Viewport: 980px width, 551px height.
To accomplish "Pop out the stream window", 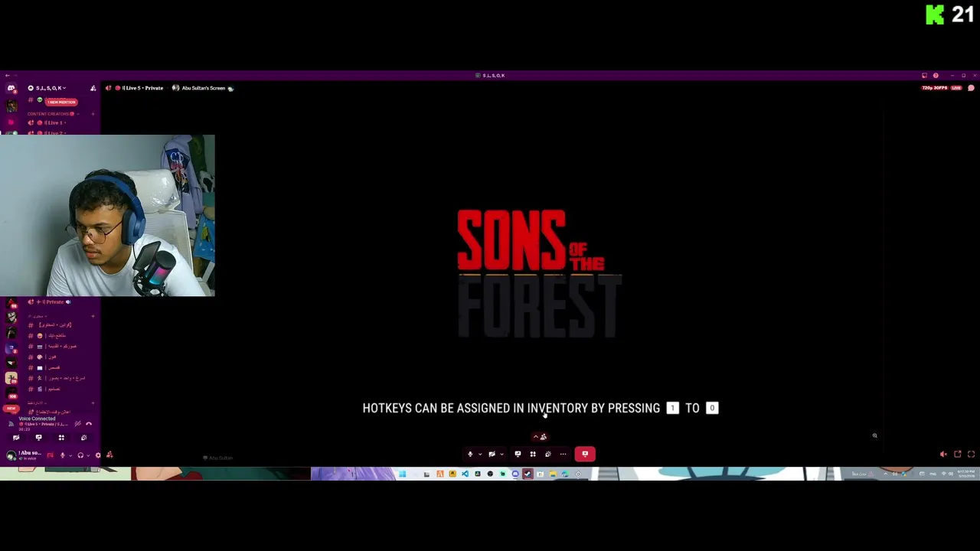I will coord(957,454).
